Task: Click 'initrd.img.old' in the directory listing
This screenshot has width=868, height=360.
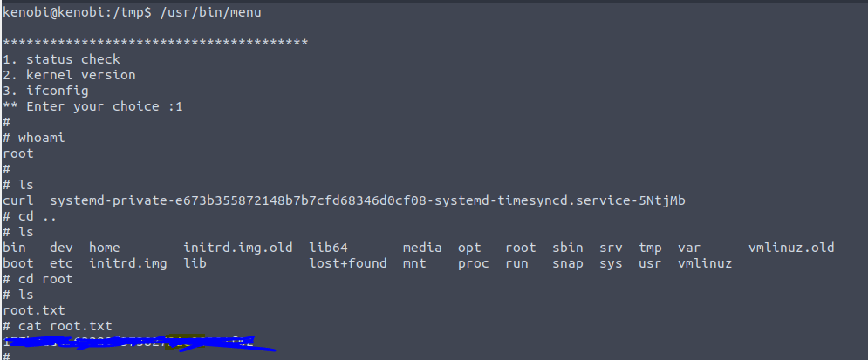Action: (x=238, y=248)
